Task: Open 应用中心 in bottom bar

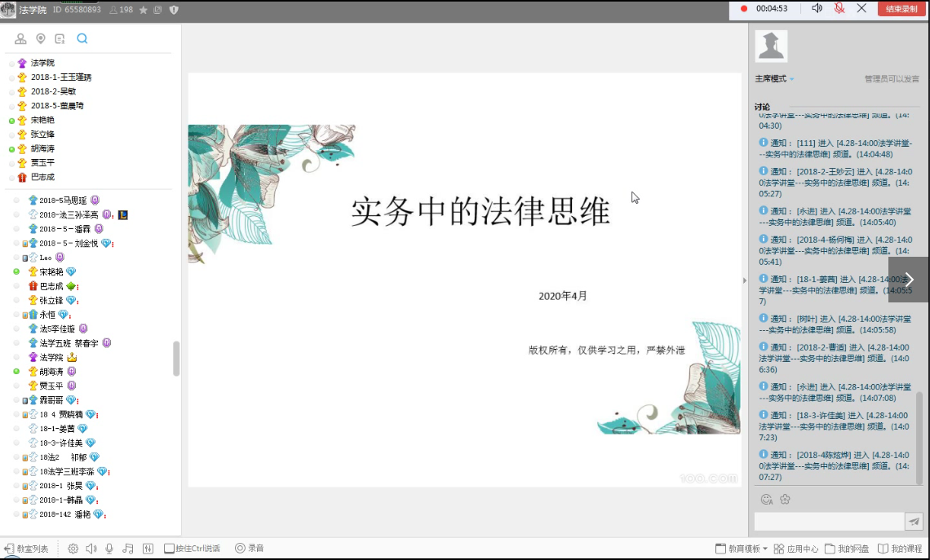Action: (x=796, y=549)
